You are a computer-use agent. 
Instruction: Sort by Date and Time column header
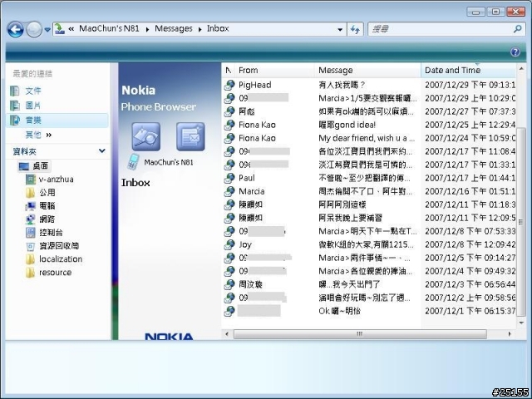pos(468,70)
